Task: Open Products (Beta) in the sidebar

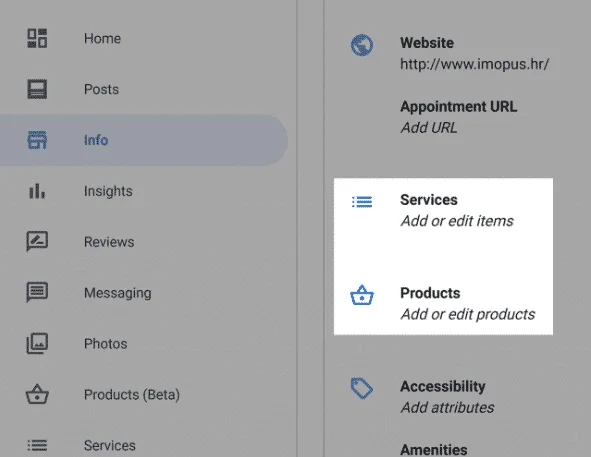Action: (132, 394)
